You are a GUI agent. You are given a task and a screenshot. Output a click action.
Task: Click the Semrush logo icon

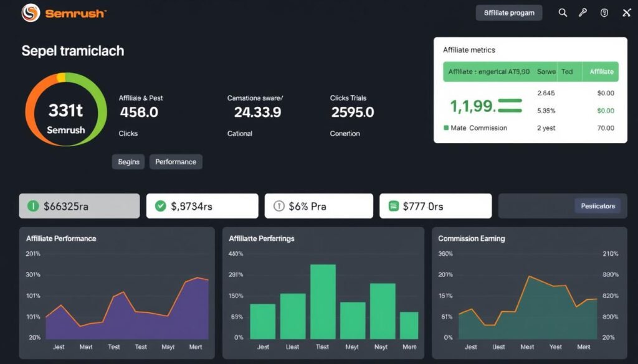pos(31,13)
